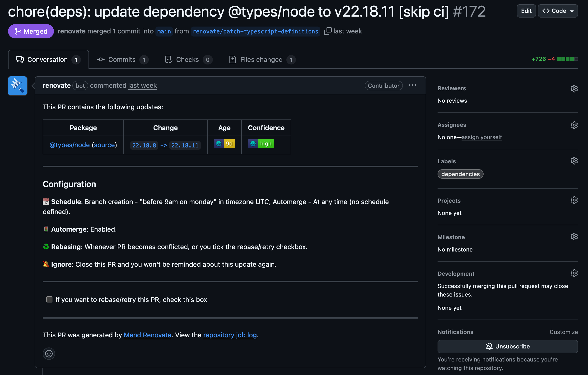This screenshot has width=588, height=375.
Task: Copy branch name using copy icon
Action: [x=327, y=31]
